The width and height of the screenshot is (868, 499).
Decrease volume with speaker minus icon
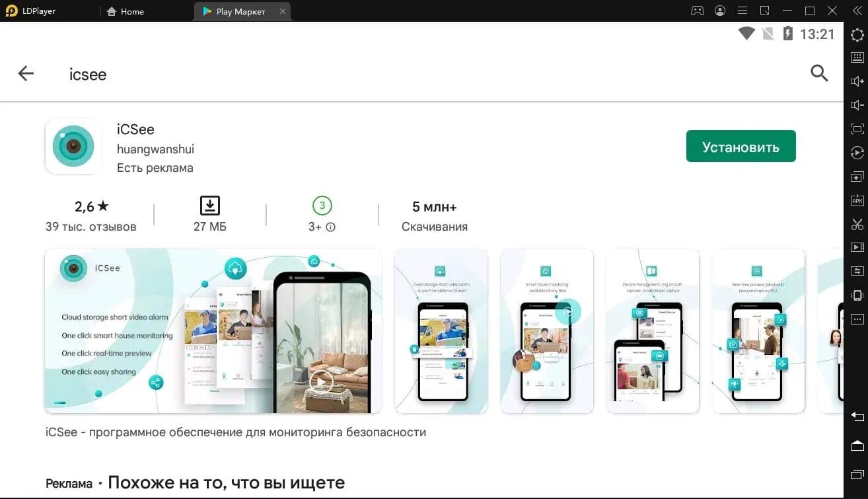[857, 105]
